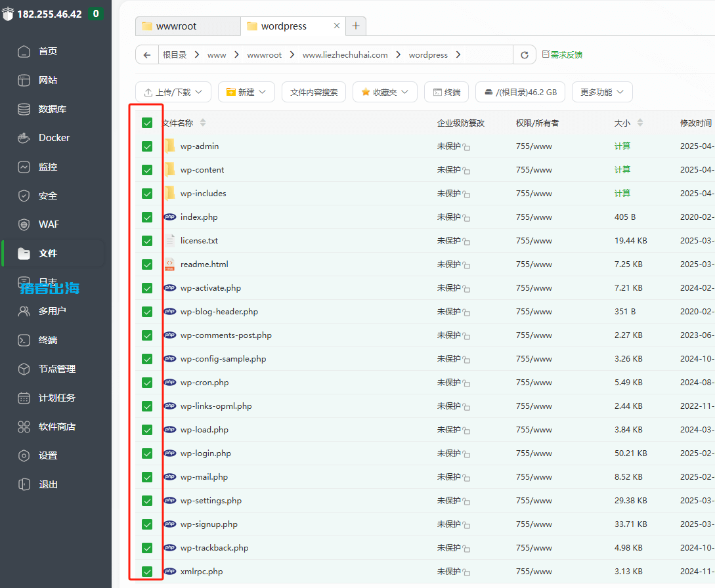Close the wordpress tab
The height and width of the screenshot is (588, 715).
pos(337,26)
